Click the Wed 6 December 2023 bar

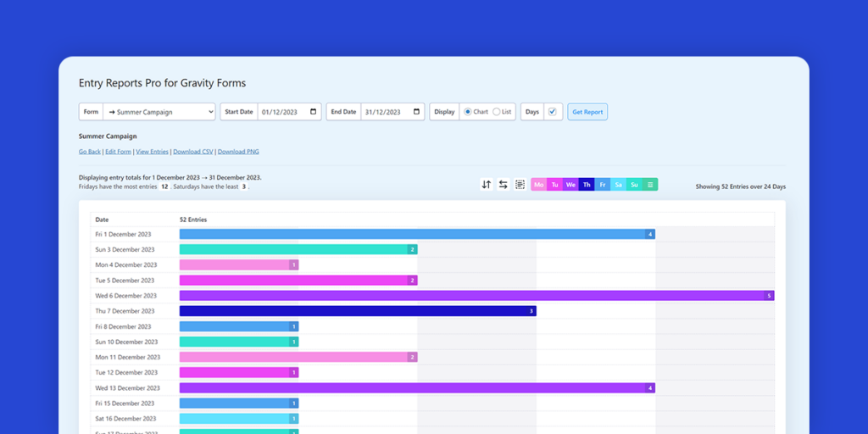point(477,296)
